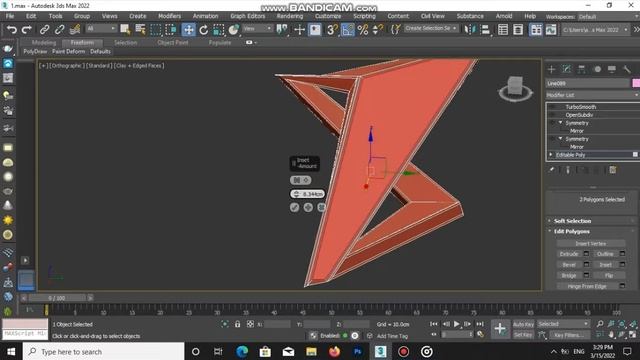The image size is (640, 360).
Task: Click the pink object color swatch
Action: (636, 83)
